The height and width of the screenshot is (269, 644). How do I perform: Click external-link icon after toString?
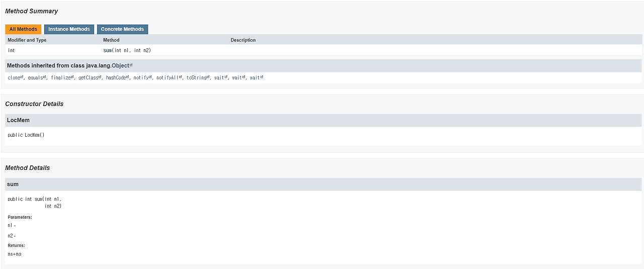[209, 77]
